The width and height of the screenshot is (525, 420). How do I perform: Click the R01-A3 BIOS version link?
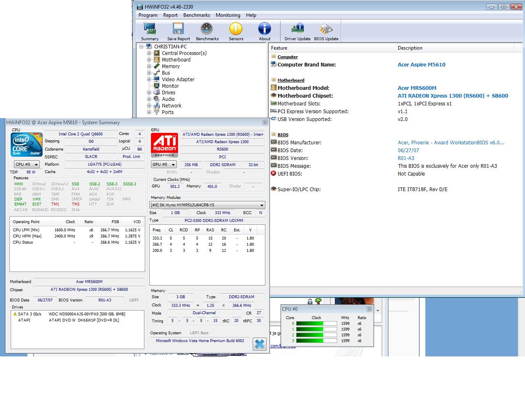(x=406, y=158)
